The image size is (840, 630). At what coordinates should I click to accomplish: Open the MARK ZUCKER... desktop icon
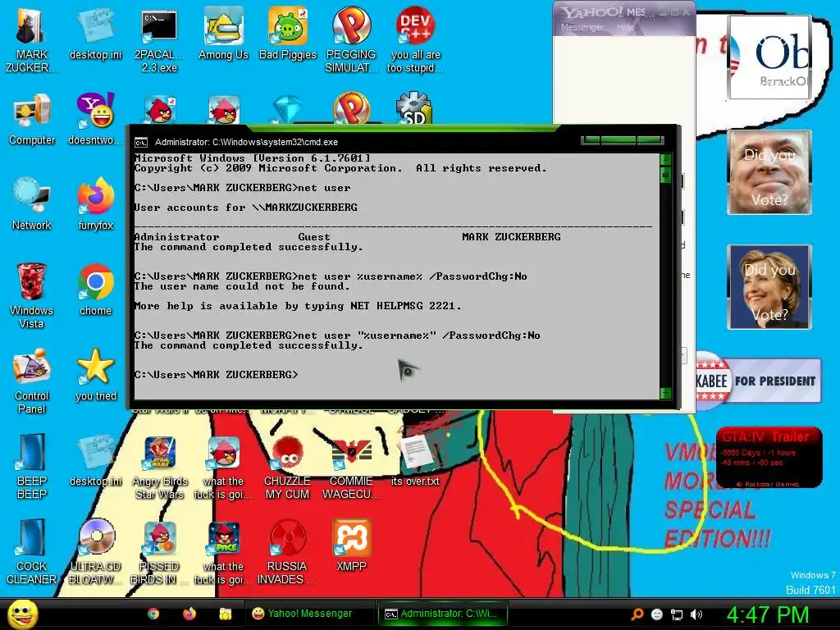[x=31, y=39]
